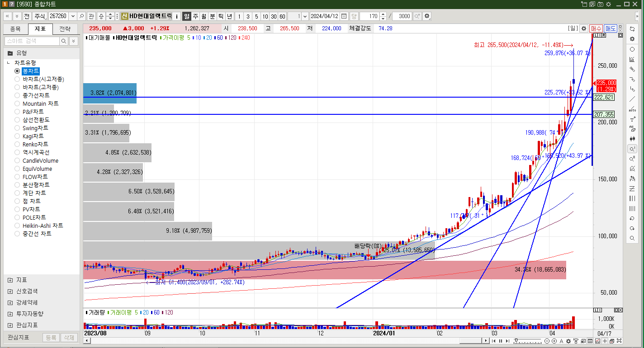Screen dimensions: 644x348
Task: Select the AUTO trendline tool
Action: [x=632, y=109]
